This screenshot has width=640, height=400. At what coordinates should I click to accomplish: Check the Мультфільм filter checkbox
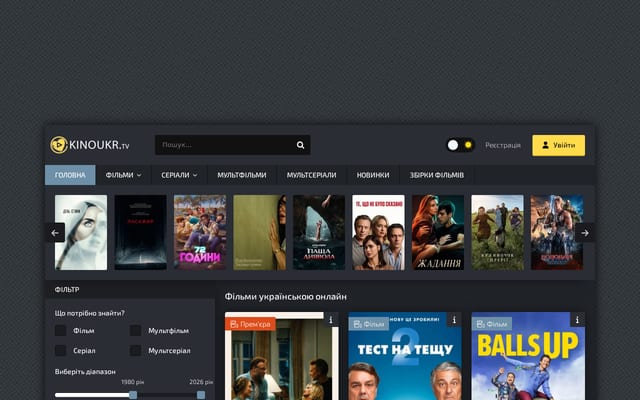[x=136, y=331]
